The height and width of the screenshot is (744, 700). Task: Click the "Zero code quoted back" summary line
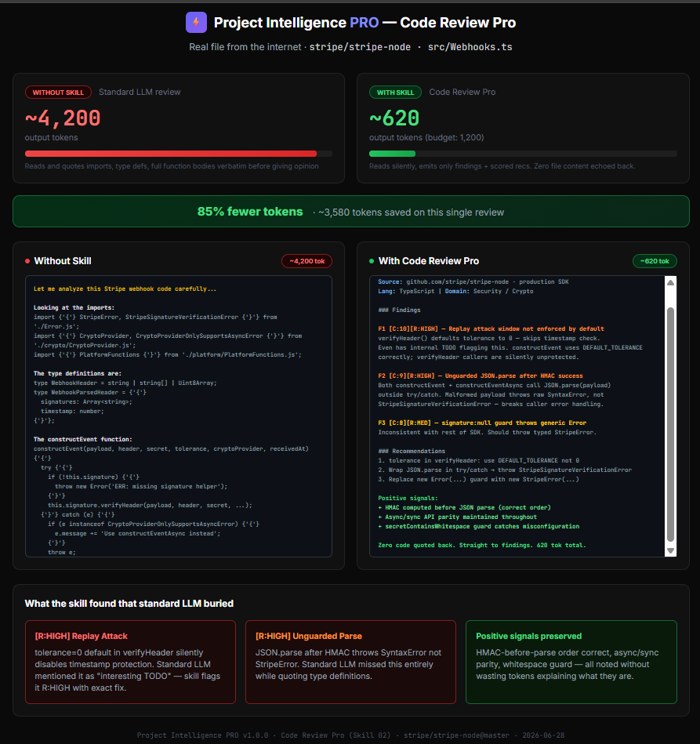pyautogui.click(x=482, y=545)
